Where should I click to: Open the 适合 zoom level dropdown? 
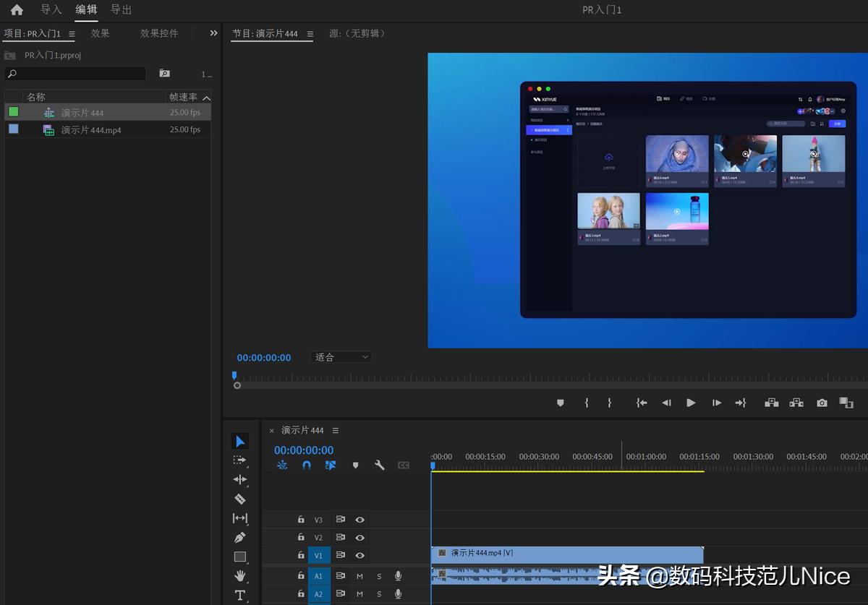(340, 356)
